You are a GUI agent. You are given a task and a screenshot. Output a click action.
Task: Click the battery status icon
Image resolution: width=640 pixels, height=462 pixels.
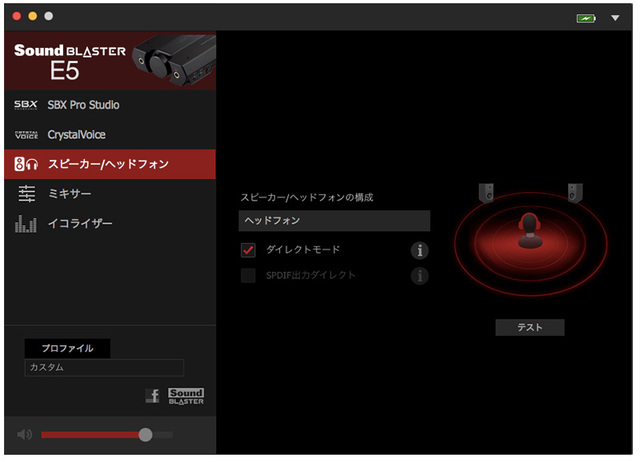(x=586, y=18)
